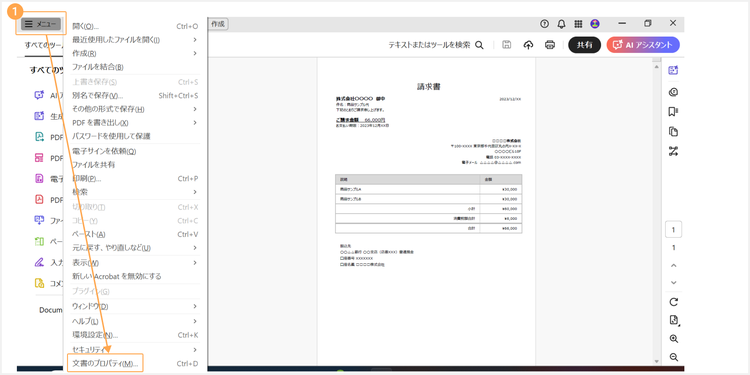
Task: Select ペースト(A) menu entry
Action: [135, 234]
